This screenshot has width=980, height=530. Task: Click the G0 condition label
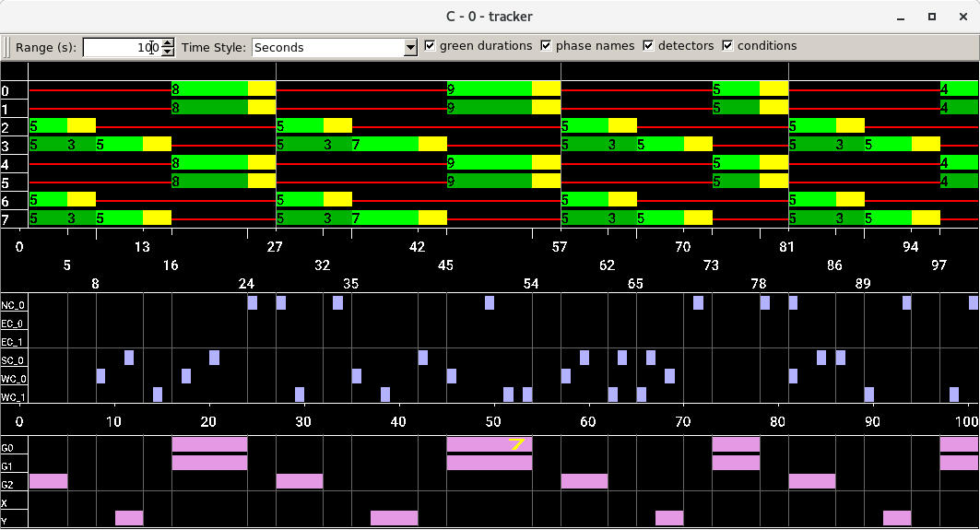6,448
